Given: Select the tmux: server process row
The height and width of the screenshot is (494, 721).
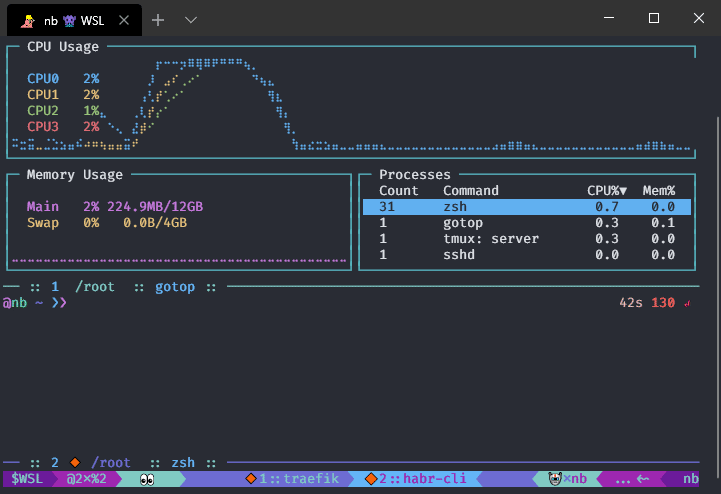Looking at the screenshot, I should click(526, 239).
